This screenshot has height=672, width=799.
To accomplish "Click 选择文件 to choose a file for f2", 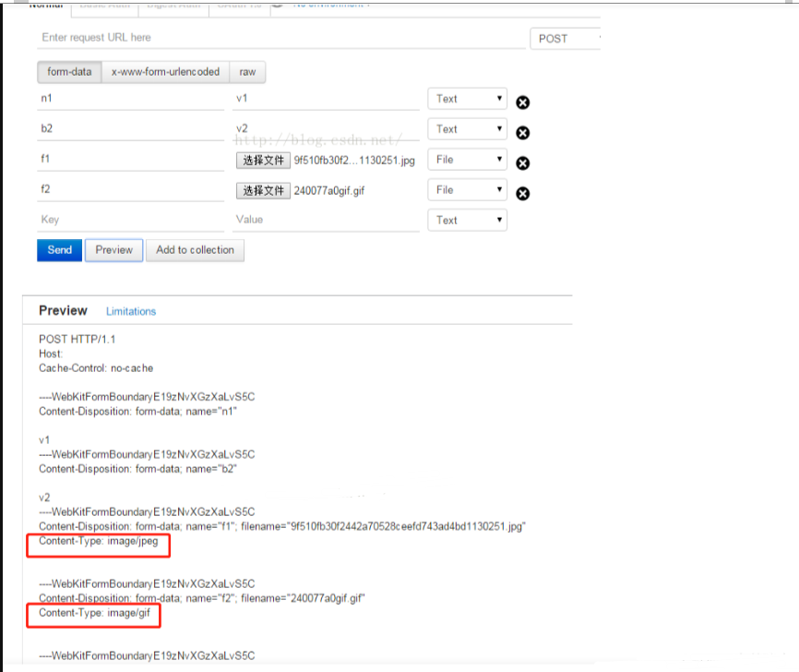I will (264, 189).
